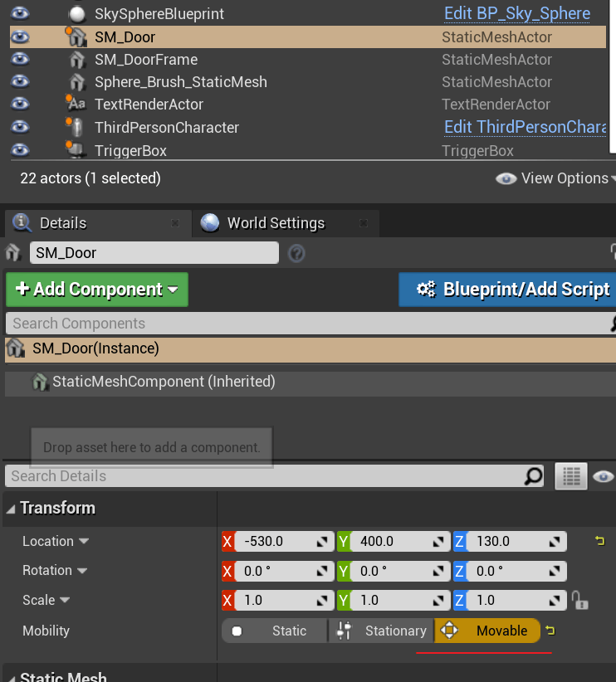Hide the ThirdPersonCharacter actor
The width and height of the screenshot is (616, 682).
pos(20,127)
